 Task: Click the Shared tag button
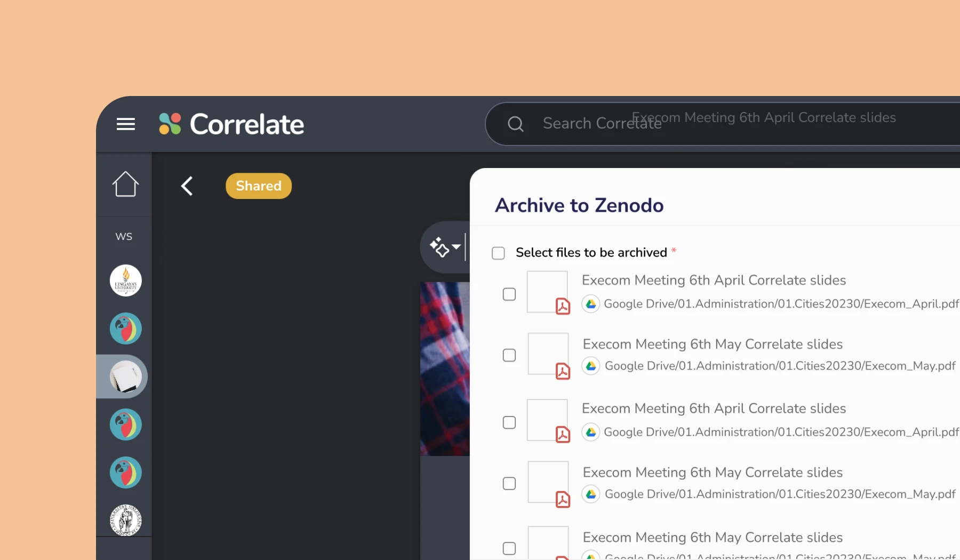259,186
